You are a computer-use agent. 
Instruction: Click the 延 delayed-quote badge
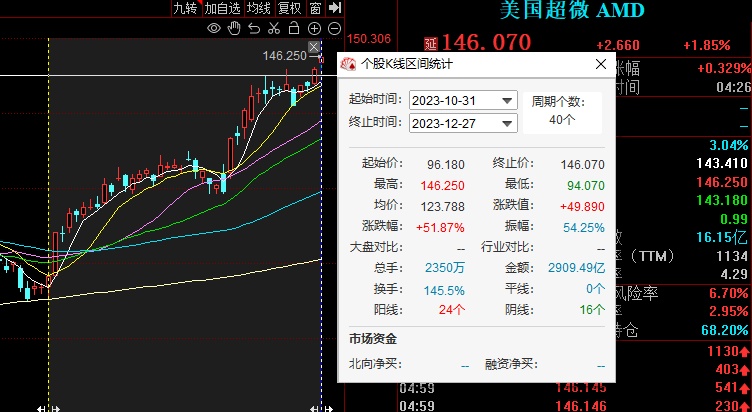431,44
